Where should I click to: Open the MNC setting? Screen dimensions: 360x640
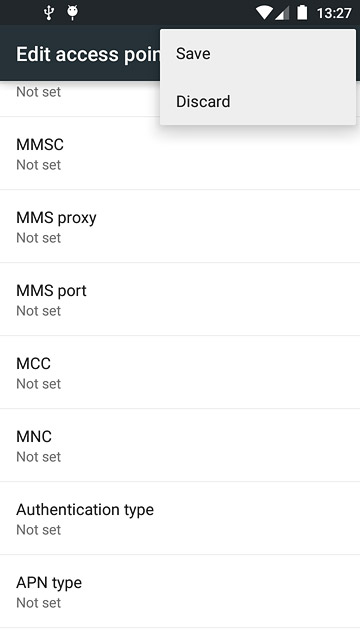180,446
